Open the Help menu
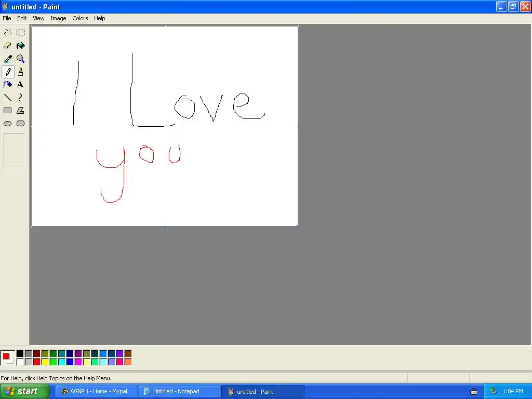The image size is (532, 399). (99, 18)
